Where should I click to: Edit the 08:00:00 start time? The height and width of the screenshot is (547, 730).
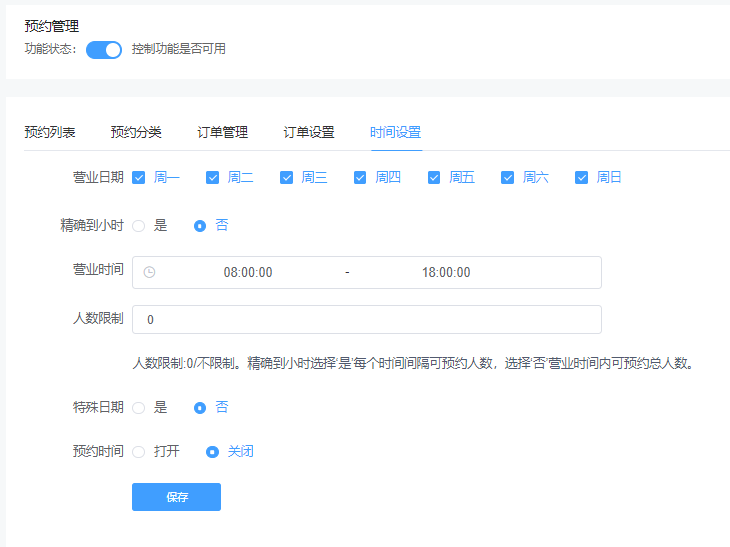pos(248,272)
